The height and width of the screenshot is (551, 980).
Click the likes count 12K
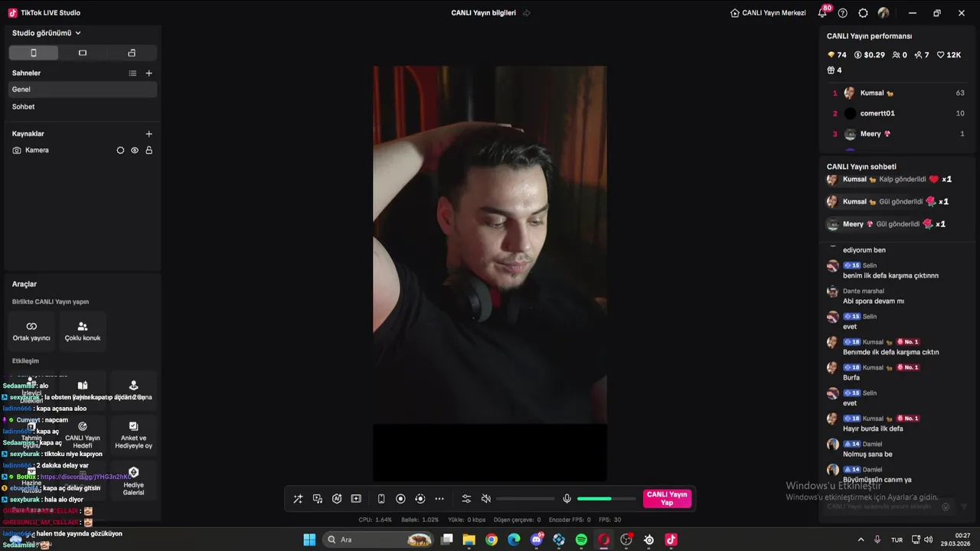coord(949,55)
